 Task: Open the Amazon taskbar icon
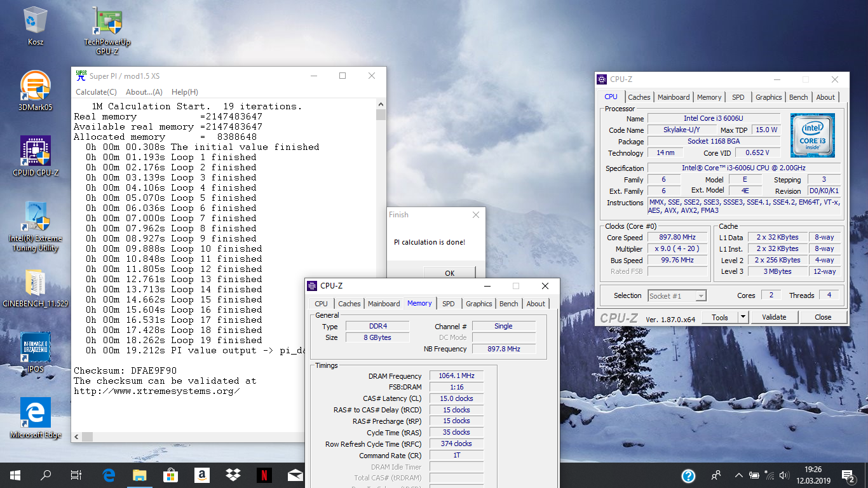pyautogui.click(x=202, y=475)
